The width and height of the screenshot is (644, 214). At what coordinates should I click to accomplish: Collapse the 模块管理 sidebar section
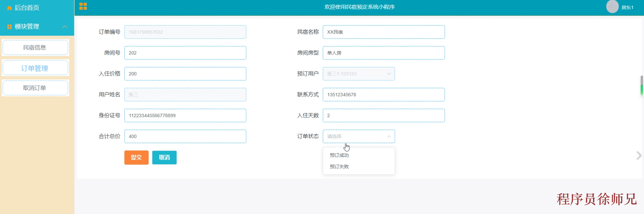point(65,27)
